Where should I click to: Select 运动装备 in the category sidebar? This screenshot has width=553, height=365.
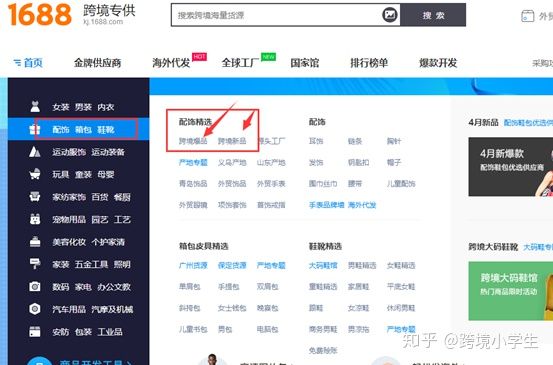coord(108,152)
